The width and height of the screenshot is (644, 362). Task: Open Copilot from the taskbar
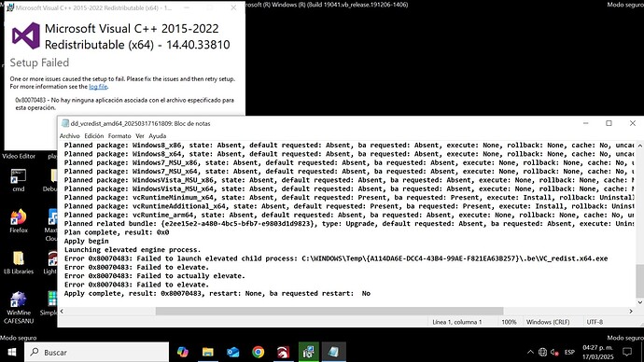click(183, 352)
